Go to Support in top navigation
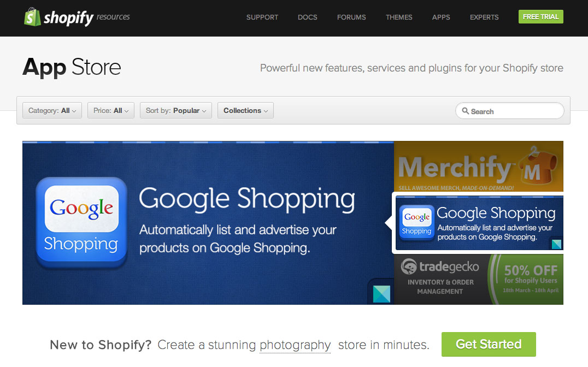588x367 pixels. coord(262,17)
